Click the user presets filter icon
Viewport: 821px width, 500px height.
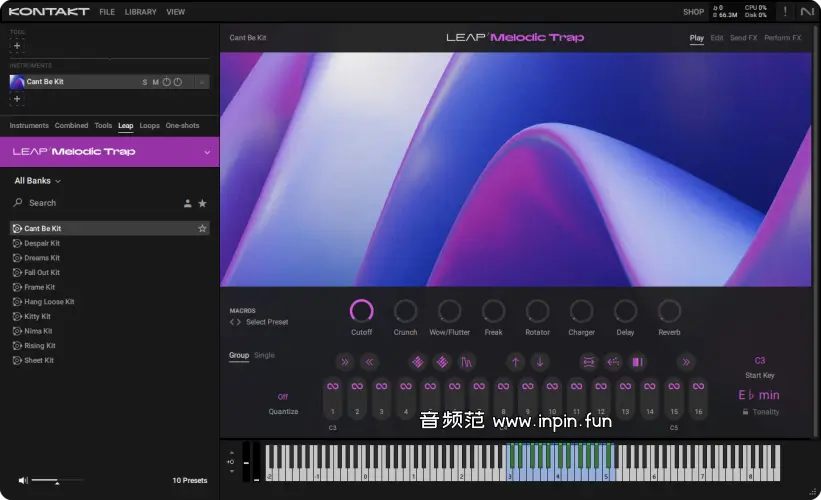187,203
